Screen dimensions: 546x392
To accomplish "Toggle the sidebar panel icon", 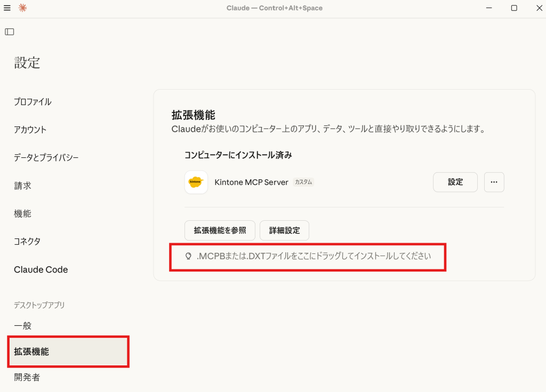I will (x=10, y=32).
